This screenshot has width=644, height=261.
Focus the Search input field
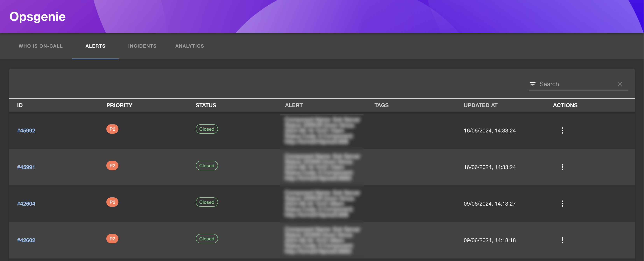(575, 84)
